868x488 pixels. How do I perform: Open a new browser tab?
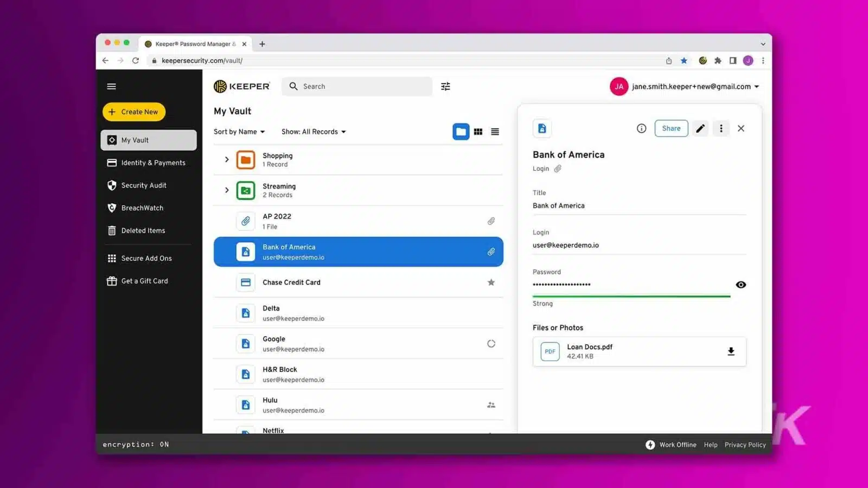tap(262, 44)
